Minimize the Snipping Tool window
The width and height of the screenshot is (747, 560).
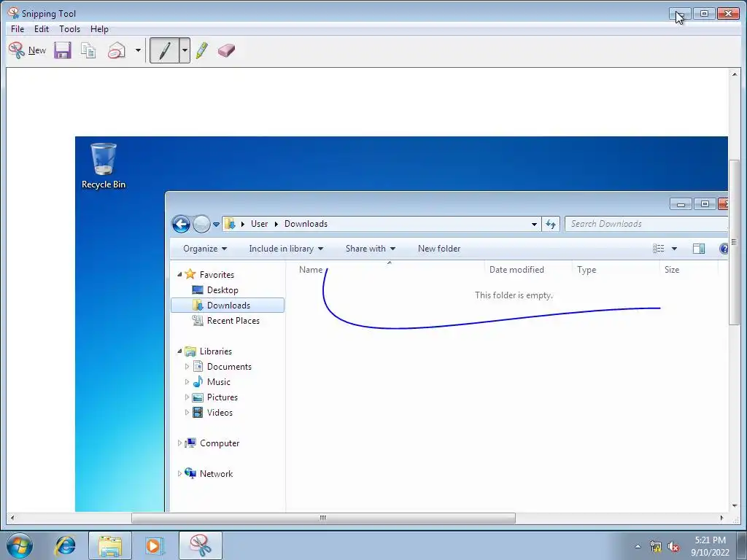680,13
